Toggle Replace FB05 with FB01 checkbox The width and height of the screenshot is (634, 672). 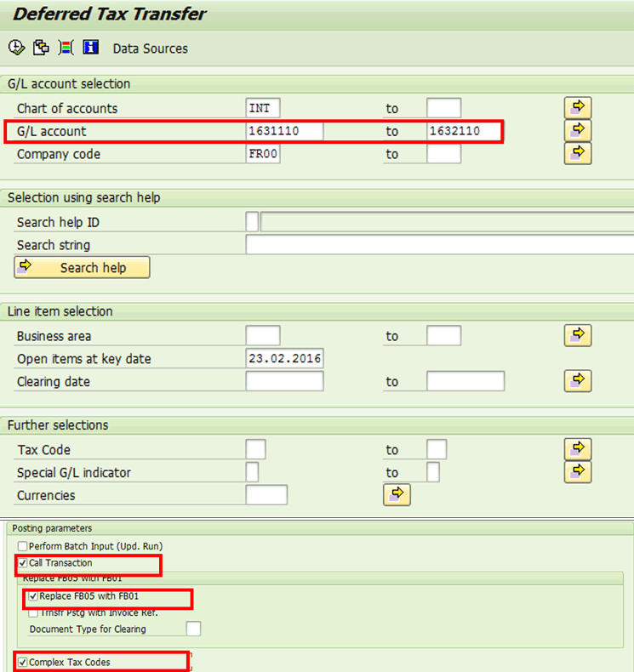(x=33, y=596)
